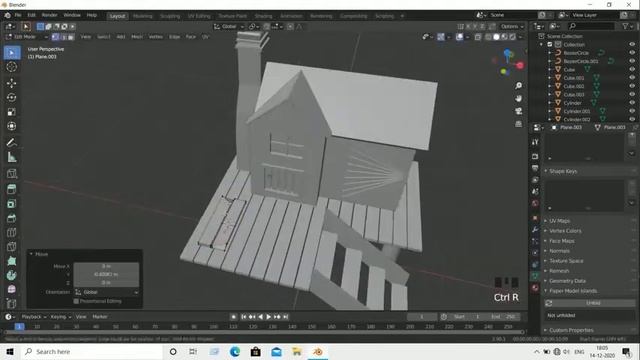
Task: Toggle the camera view icon
Action: [x=518, y=111]
